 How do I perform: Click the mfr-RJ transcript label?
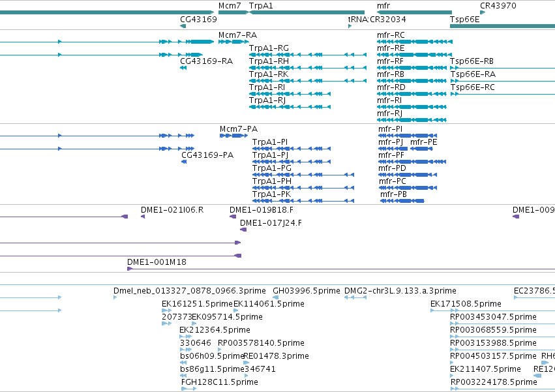[389, 113]
